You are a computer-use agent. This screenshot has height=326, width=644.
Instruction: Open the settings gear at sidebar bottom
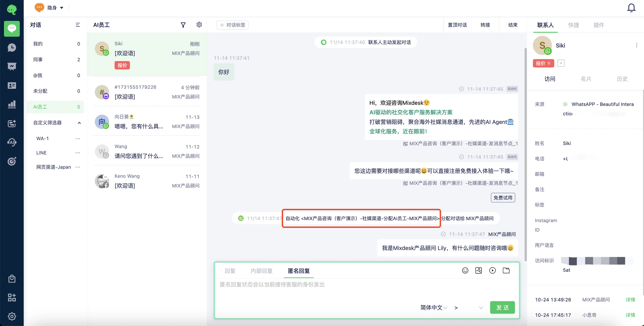coord(12,316)
